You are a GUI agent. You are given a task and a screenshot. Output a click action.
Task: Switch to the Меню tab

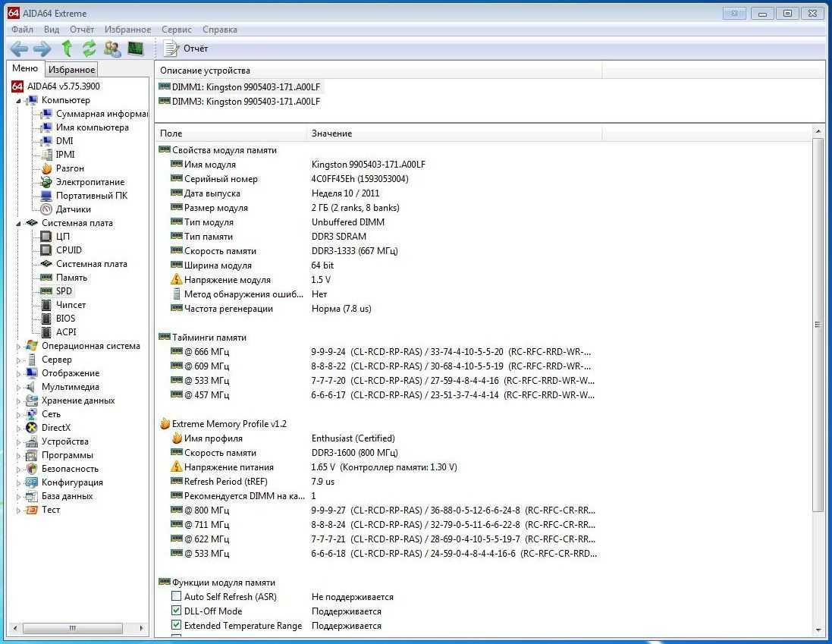25,68
